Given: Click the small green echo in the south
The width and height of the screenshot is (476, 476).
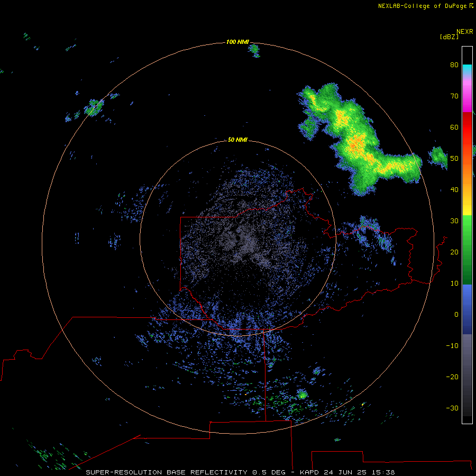Looking at the screenshot, I should point(302,395).
